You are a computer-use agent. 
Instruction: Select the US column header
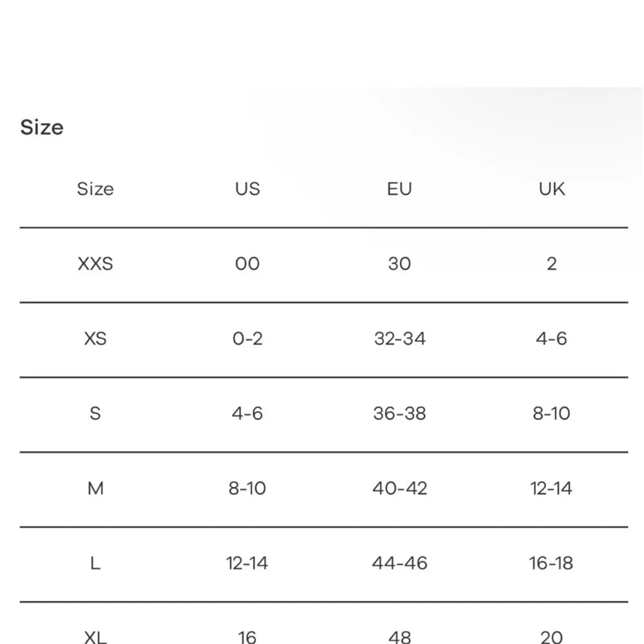coord(247,189)
